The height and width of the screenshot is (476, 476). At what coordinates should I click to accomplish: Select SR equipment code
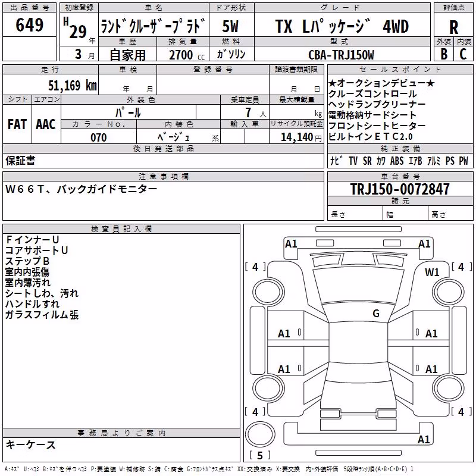tap(367, 161)
